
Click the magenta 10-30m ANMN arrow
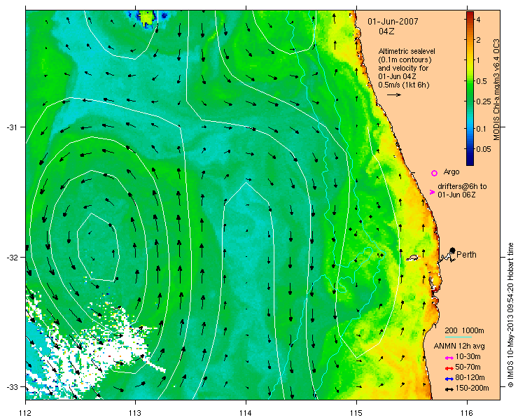(449, 358)
